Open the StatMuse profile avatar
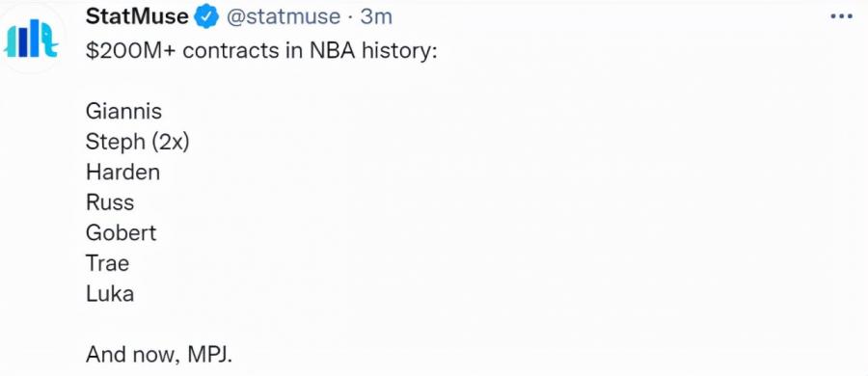Viewport: 868px width, 376px height. click(x=32, y=38)
